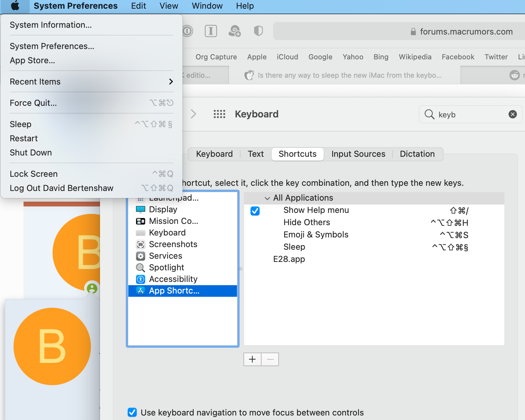The height and width of the screenshot is (420, 525).
Task: Toggle the Show Help menu checkbox
Action: tap(255, 211)
